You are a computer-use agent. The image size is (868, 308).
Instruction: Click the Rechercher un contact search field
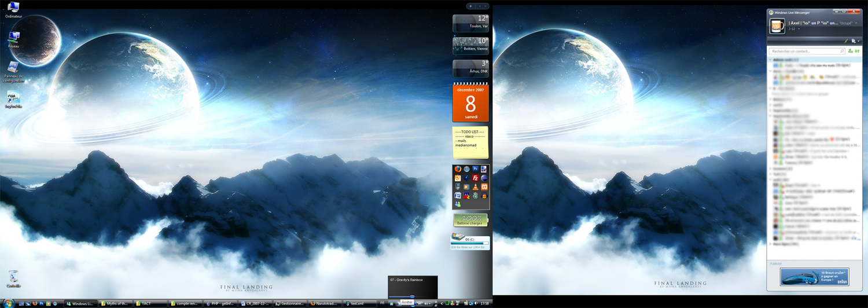click(x=807, y=51)
